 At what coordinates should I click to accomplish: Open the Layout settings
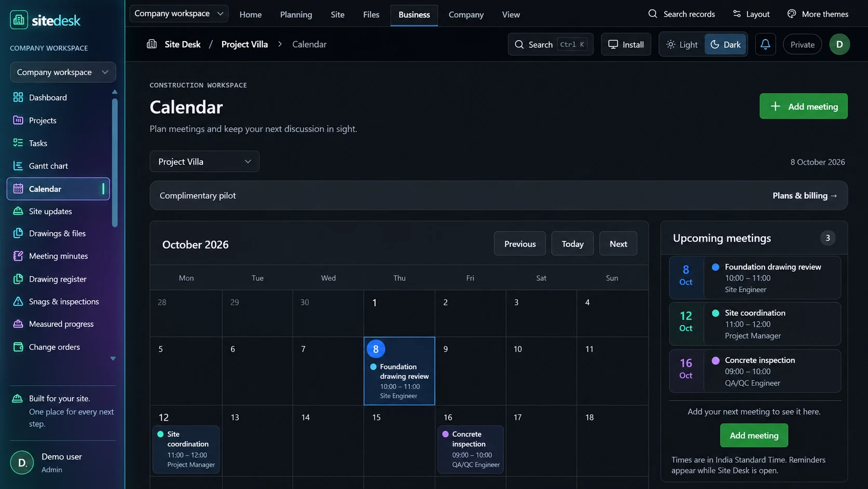coord(751,14)
